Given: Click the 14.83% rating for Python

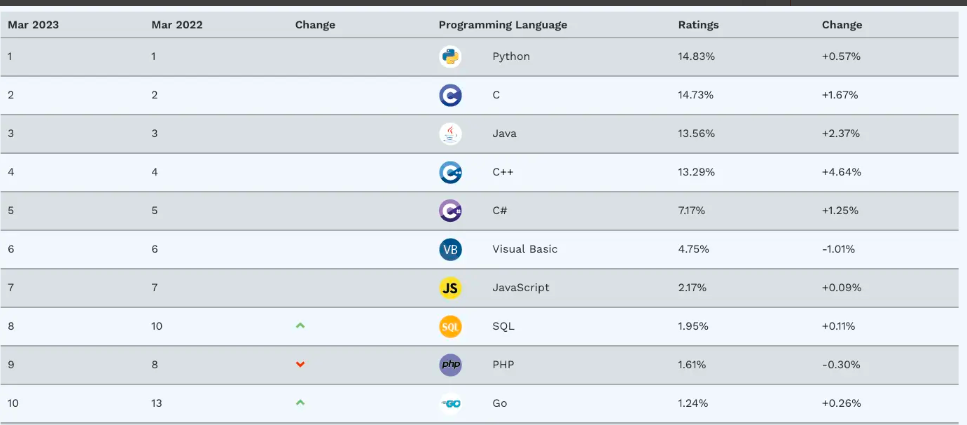Looking at the screenshot, I should pos(696,56).
